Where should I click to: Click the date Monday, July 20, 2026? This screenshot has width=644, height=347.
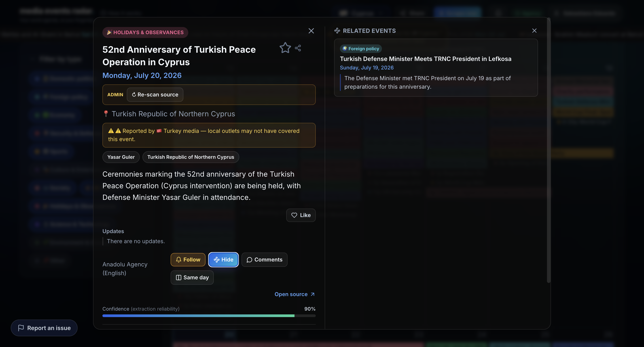click(142, 75)
